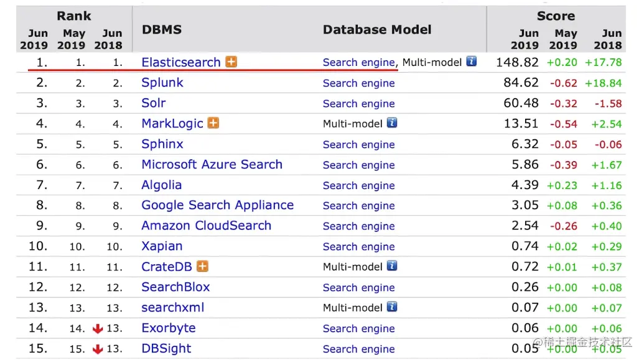
Task: Open the Splunk DBMS link
Action: click(x=162, y=83)
